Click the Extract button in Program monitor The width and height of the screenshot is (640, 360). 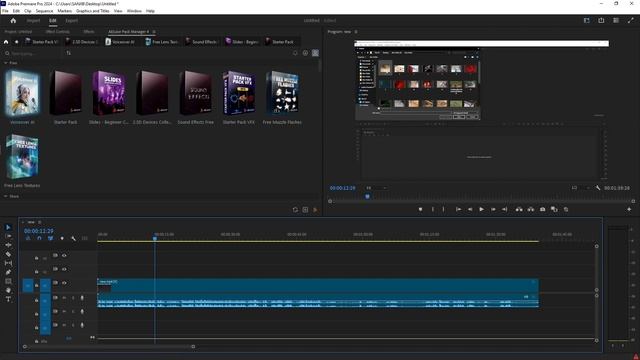click(531, 209)
